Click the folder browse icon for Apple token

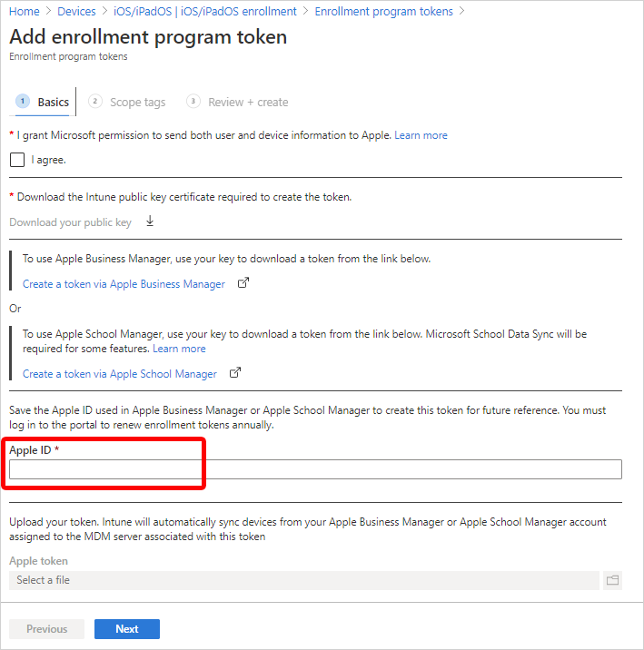(612, 580)
